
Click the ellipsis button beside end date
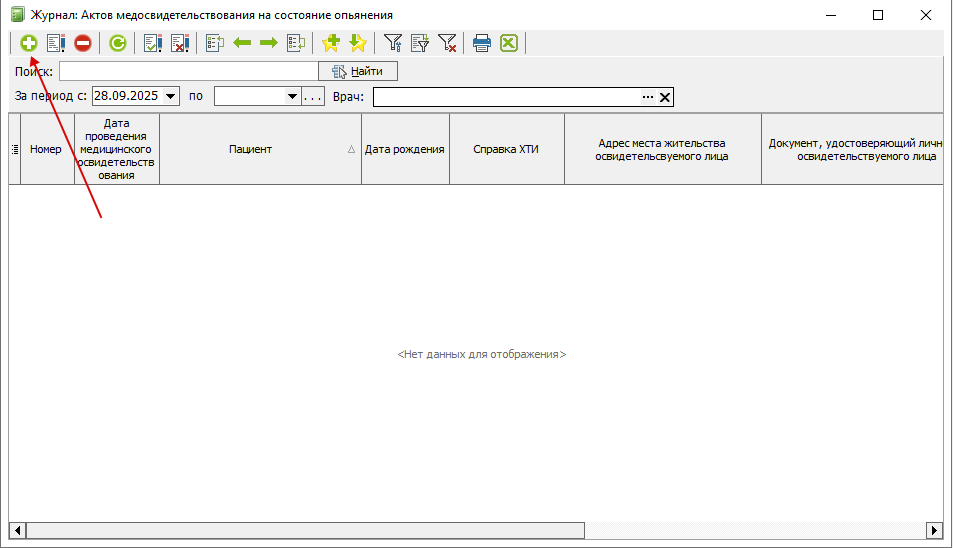pyautogui.click(x=314, y=97)
